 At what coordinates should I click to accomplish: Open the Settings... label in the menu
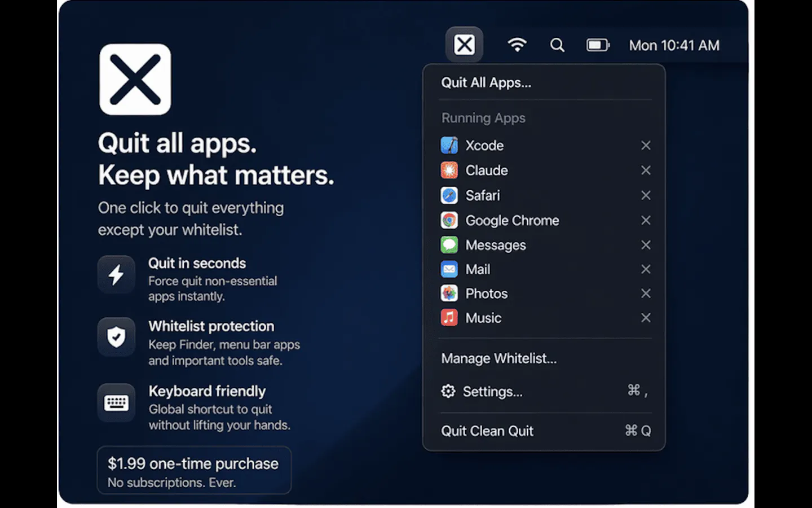pos(492,392)
